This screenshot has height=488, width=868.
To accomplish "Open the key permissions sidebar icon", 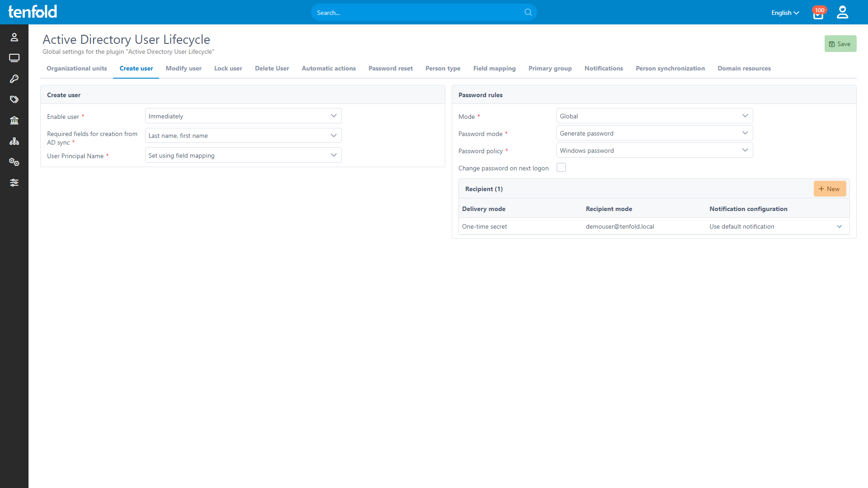I will (x=14, y=79).
